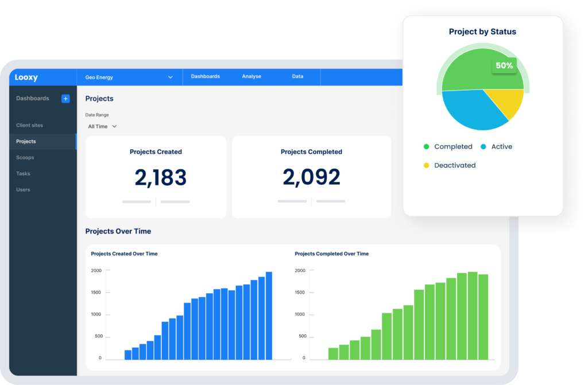The height and width of the screenshot is (385, 588).
Task: Open the Data section from top navigation
Action: tap(297, 76)
